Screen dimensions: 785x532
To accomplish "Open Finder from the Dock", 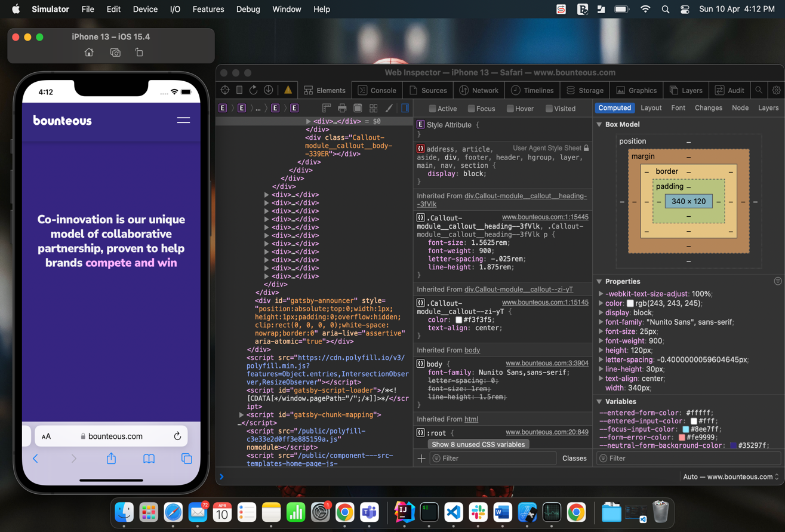I will tap(124, 512).
